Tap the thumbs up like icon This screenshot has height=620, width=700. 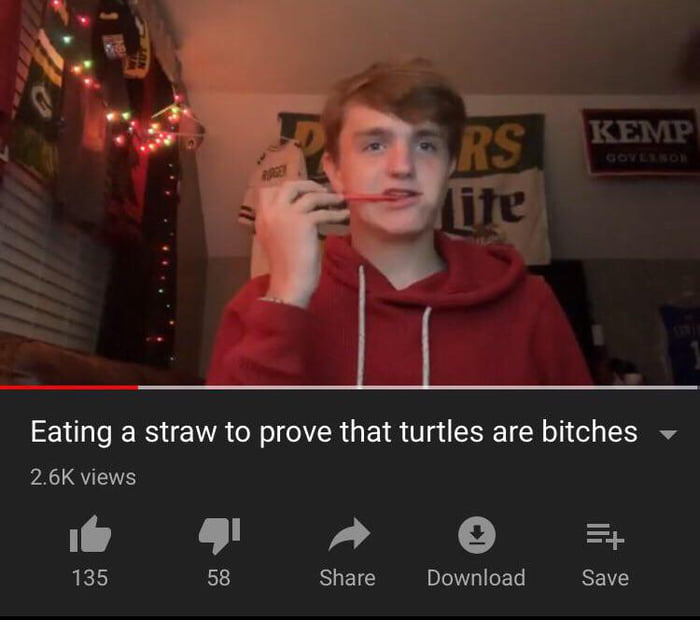click(x=90, y=534)
